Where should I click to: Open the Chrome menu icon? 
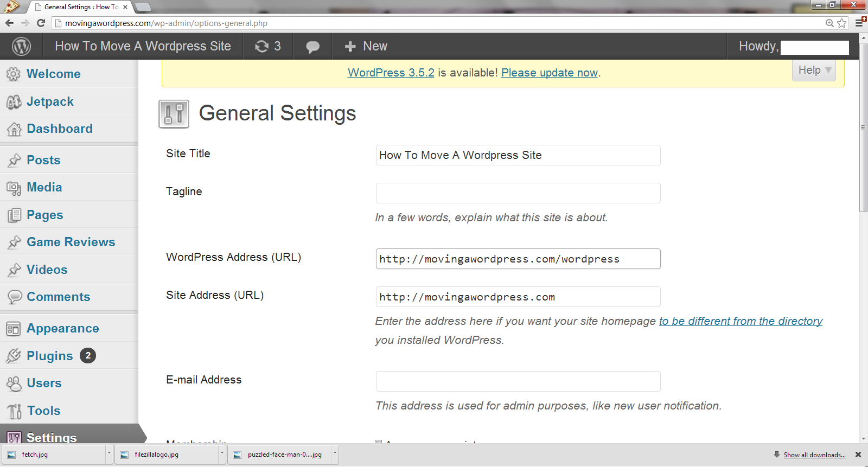860,23
